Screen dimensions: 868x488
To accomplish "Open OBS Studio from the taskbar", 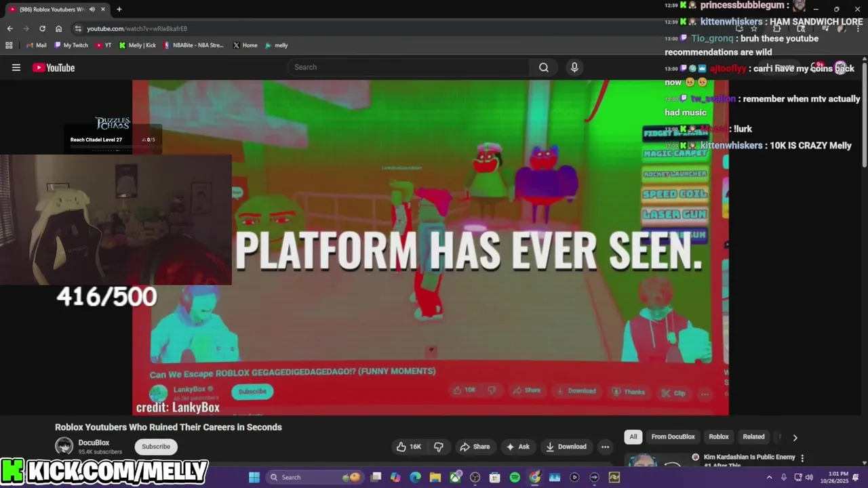I will click(x=475, y=477).
